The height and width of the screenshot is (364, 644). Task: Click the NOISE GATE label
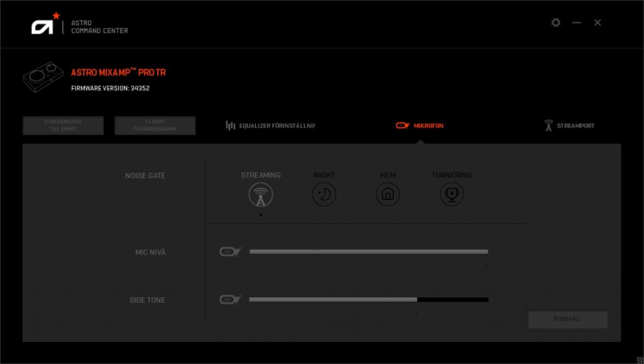point(145,175)
